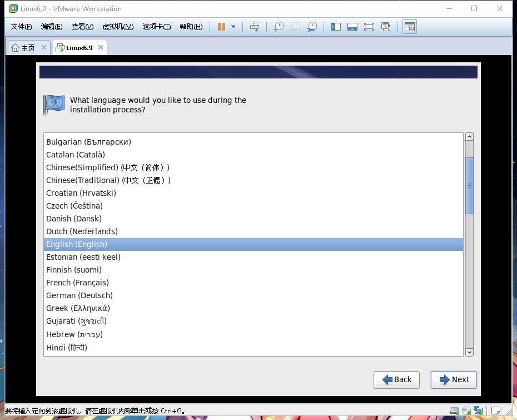Choose Chinese(Traditional) language
517x420 pixels.
tap(253, 180)
